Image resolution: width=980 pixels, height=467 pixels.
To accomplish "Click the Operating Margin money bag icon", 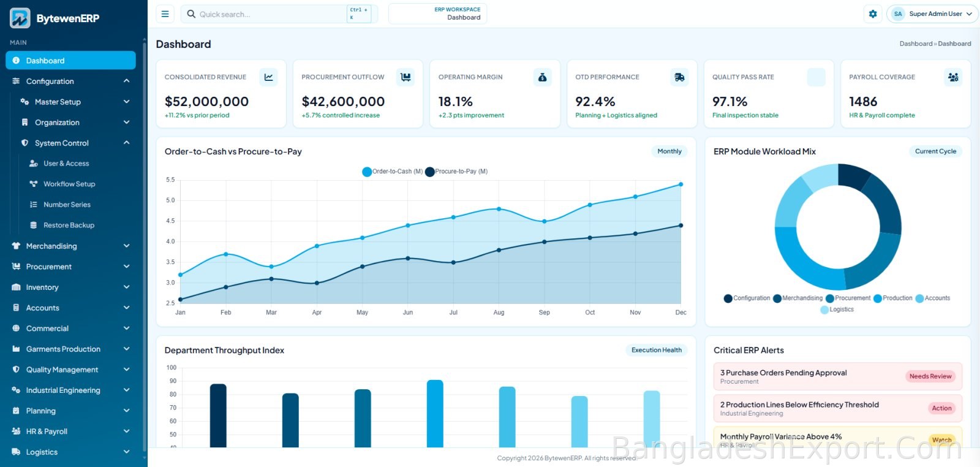I will coord(542,77).
